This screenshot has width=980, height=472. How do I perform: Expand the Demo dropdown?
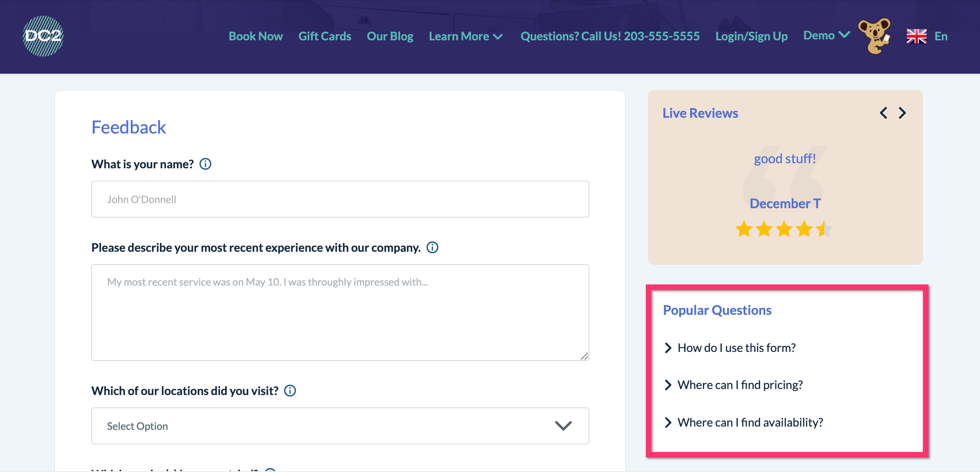pyautogui.click(x=827, y=35)
